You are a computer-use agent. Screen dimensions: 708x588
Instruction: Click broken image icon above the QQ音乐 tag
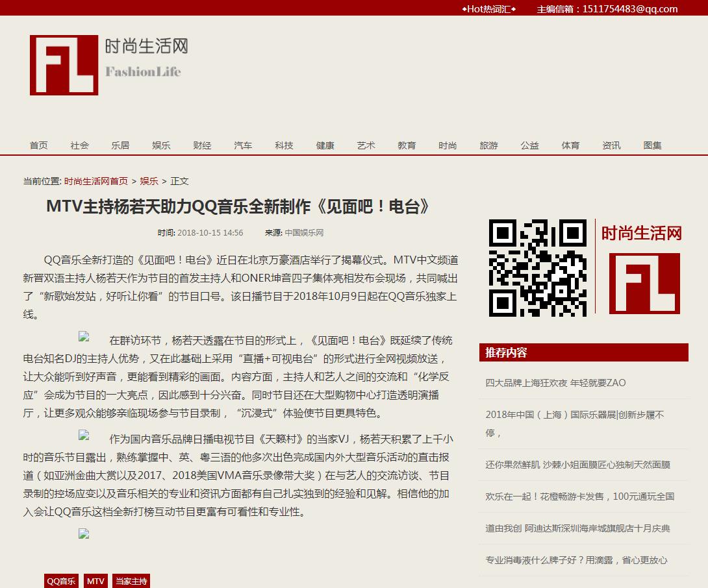click(x=84, y=534)
